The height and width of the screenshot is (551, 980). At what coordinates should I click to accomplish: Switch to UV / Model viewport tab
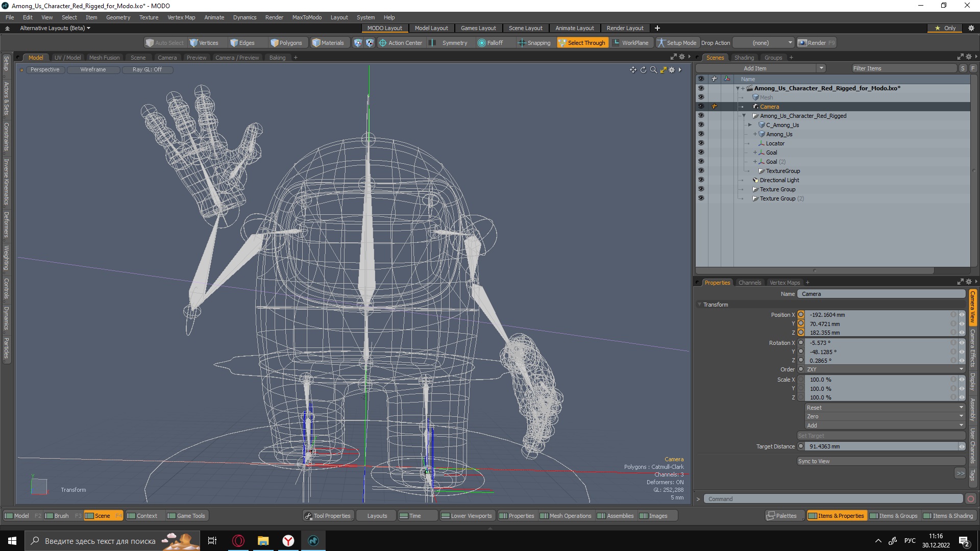point(67,58)
